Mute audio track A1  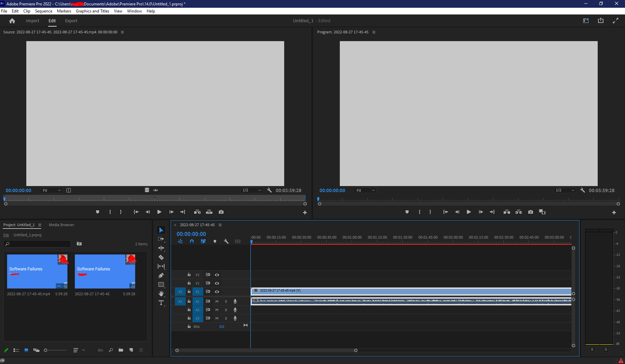217,301
